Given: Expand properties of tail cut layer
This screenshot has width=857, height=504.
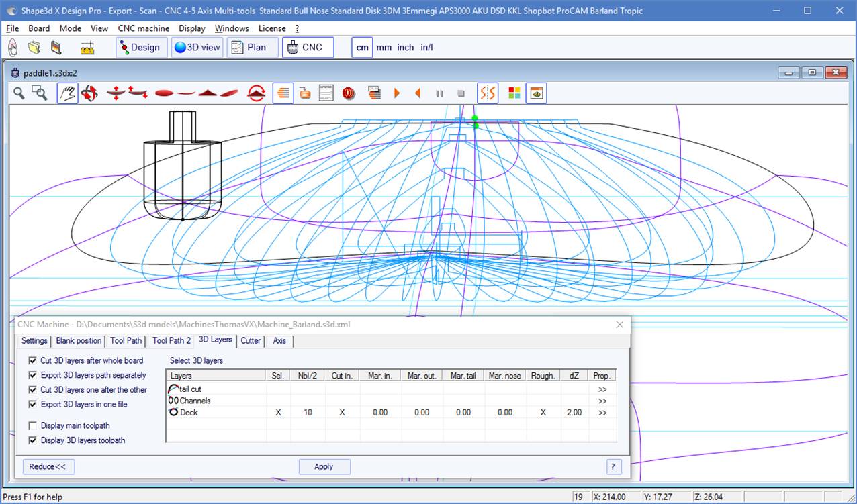Looking at the screenshot, I should pyautogui.click(x=602, y=389).
